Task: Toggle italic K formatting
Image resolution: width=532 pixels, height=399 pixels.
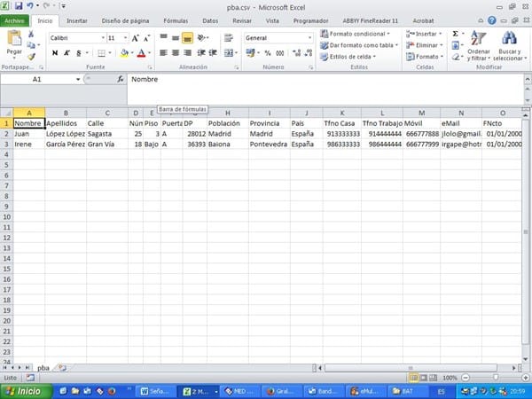Action: [66, 53]
